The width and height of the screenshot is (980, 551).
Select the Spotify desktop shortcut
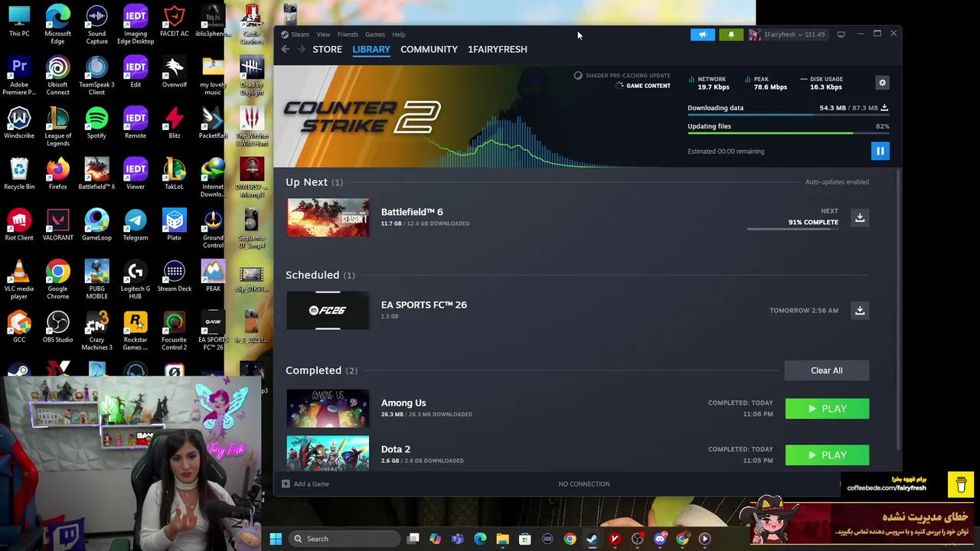tap(96, 124)
